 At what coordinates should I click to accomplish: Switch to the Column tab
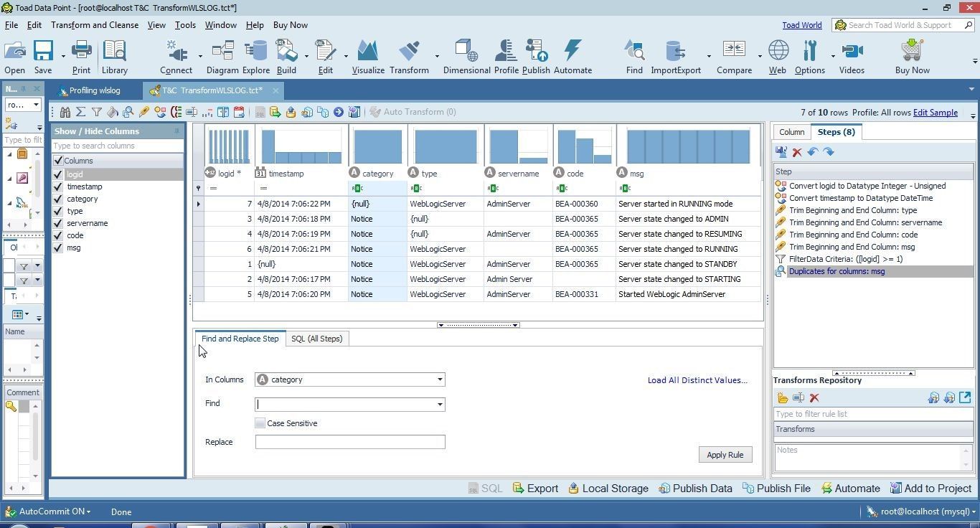point(791,132)
